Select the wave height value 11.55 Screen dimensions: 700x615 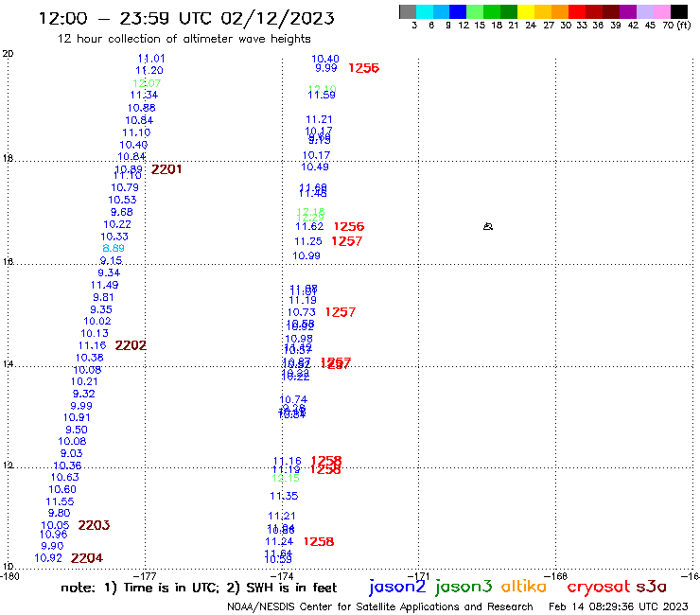pos(60,501)
